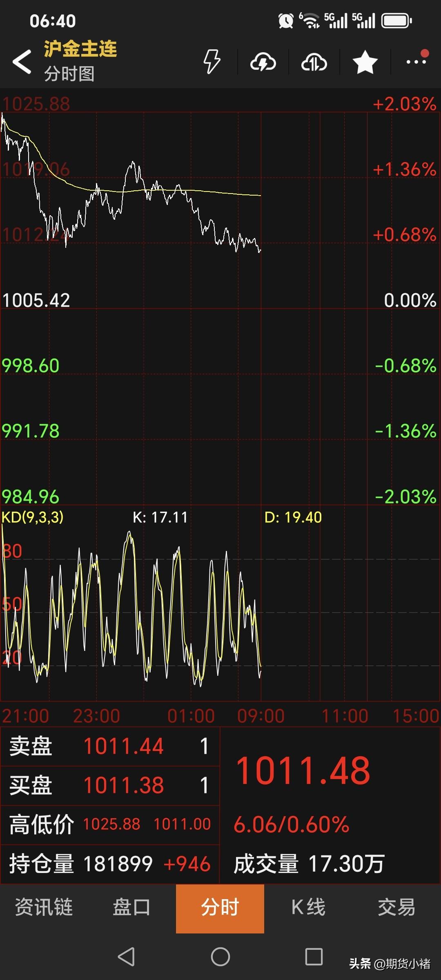This screenshot has width=441, height=980.
Task: Tap the K: 17.11 value
Action: pos(160,517)
